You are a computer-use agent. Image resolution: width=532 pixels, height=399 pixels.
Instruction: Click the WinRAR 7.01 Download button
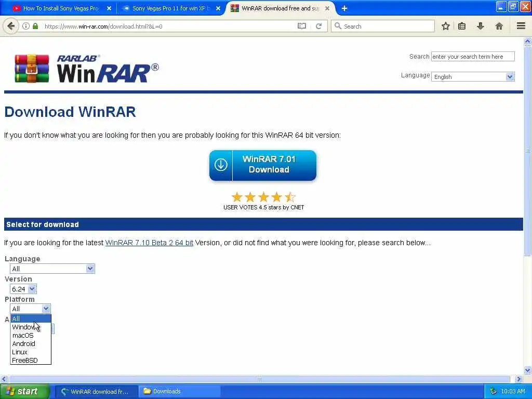[263, 165]
